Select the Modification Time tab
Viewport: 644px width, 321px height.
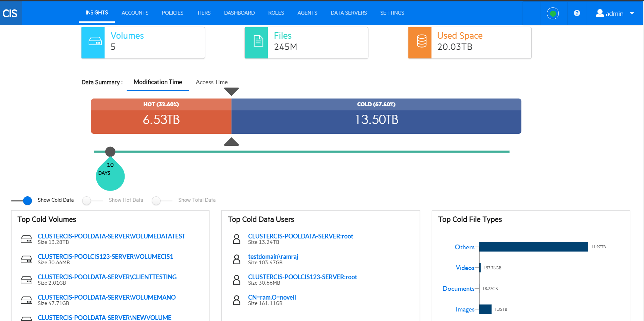(158, 82)
